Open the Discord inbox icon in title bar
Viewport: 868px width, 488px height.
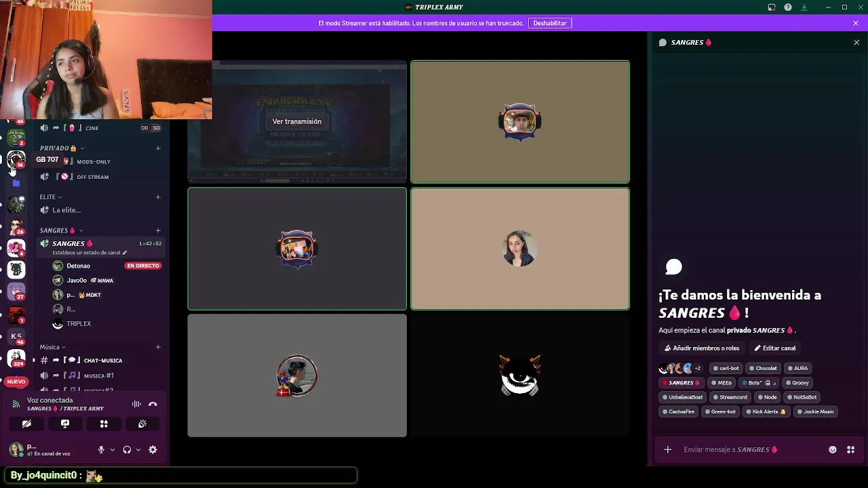coord(772,7)
